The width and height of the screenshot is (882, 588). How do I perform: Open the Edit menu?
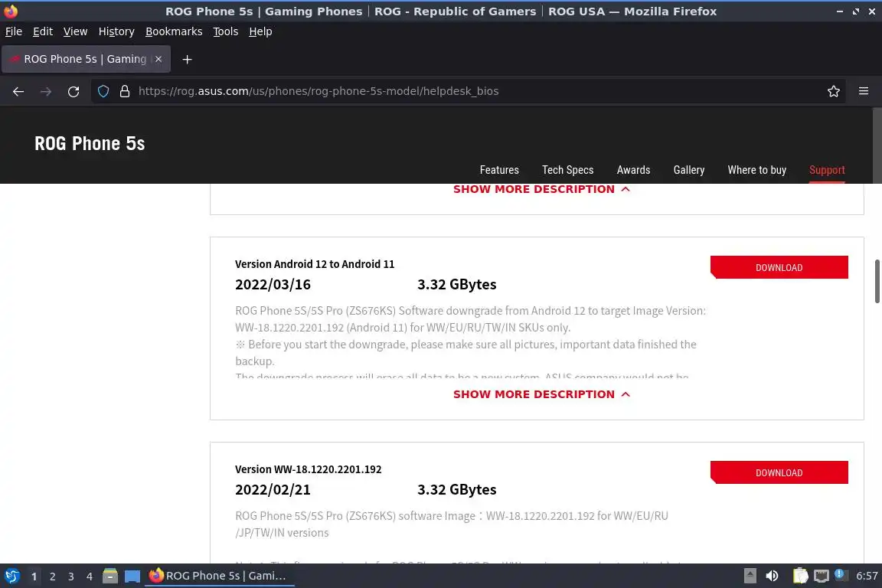[x=43, y=31]
